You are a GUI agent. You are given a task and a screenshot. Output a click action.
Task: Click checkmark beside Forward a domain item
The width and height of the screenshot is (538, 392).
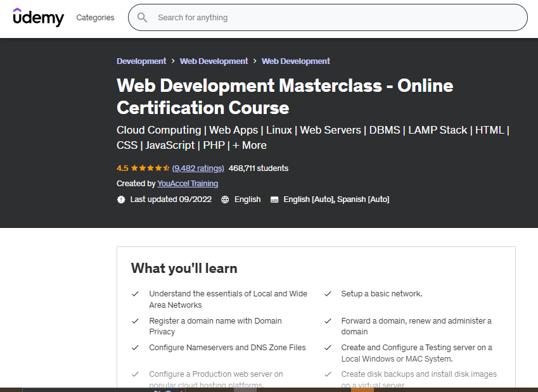coord(328,321)
